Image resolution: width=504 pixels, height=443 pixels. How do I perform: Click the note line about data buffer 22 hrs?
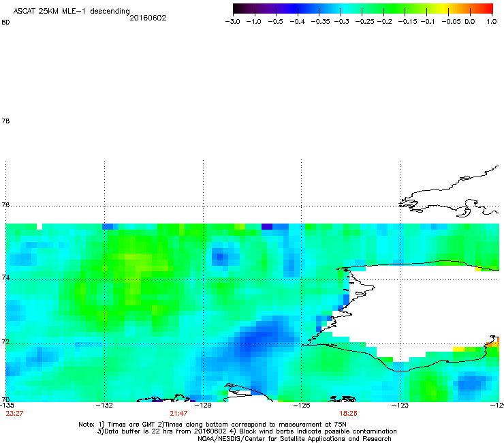click(247, 431)
